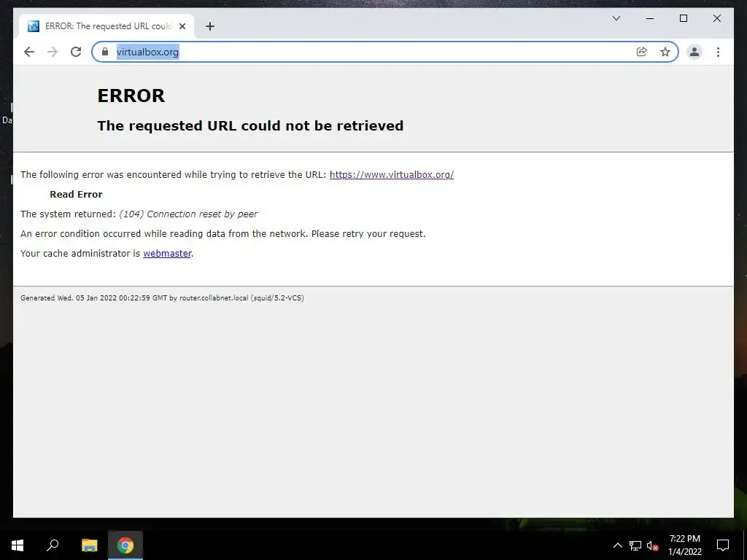This screenshot has height=560, width=747.
Task: Open Chrome three-dot menu
Action: [x=718, y=52]
